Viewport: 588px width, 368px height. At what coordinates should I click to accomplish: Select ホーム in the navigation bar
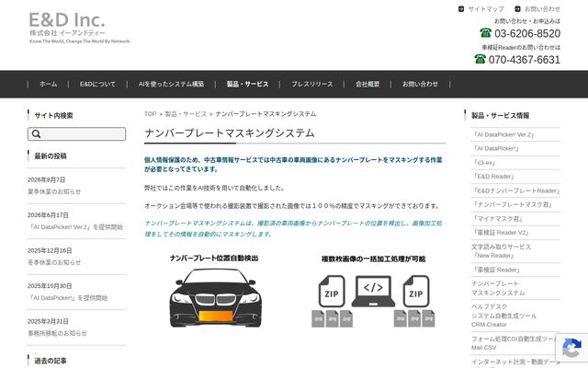[49, 84]
